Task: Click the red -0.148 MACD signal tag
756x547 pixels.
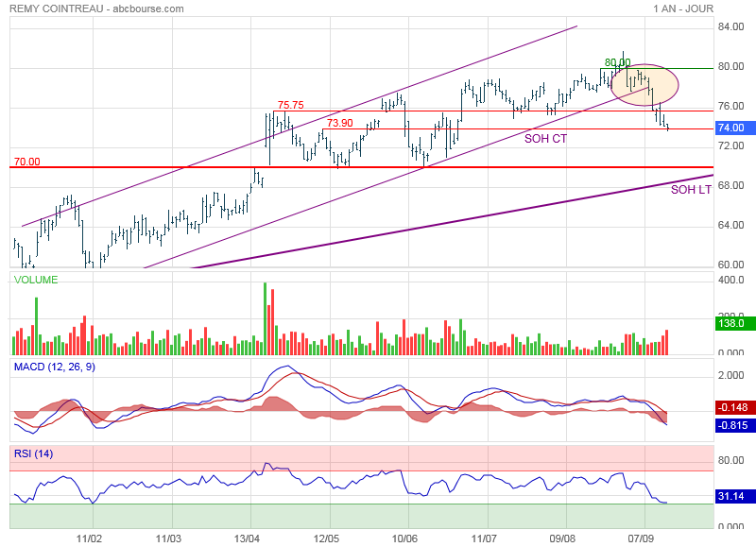Action: [735, 408]
